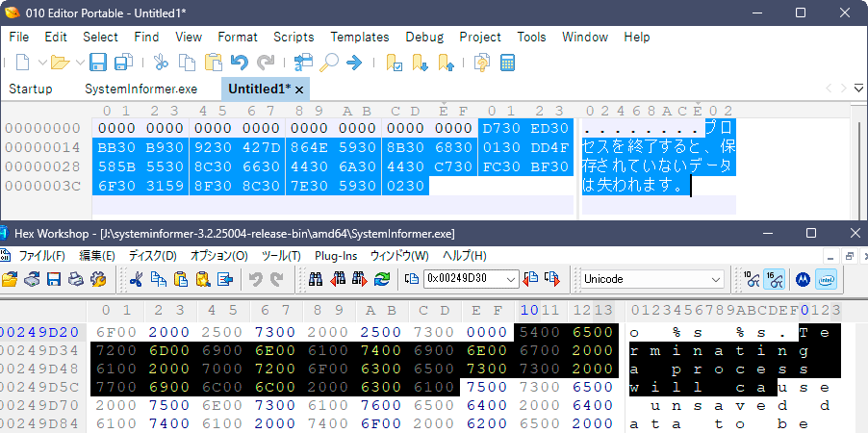Open Replace tool in 010 Editor toolbar
Image resolution: width=868 pixels, height=433 pixels.
coord(303,62)
